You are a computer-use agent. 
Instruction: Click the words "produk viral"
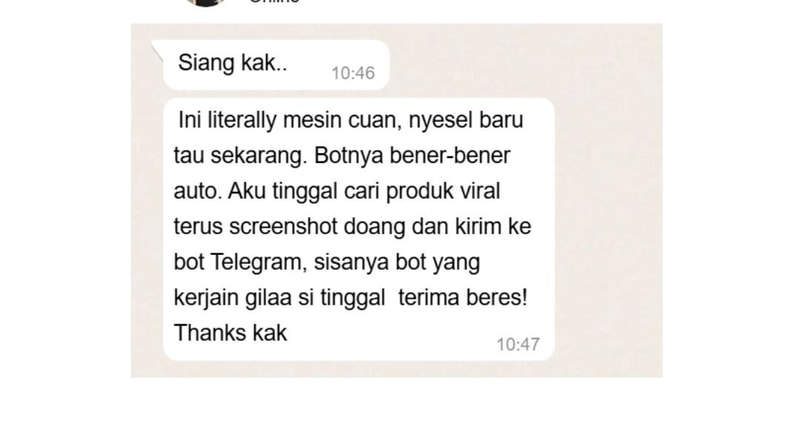click(x=442, y=191)
